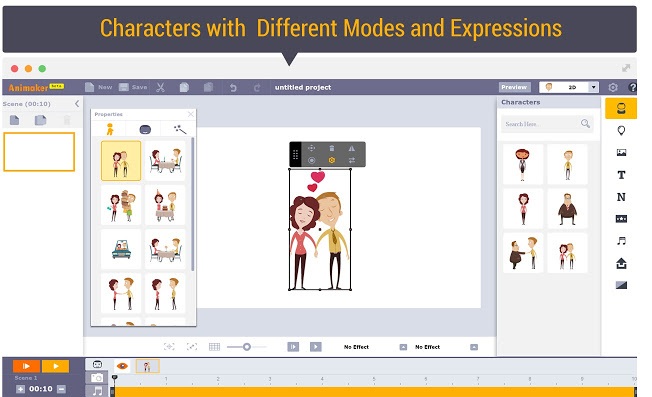Flip the character with the mirror icon
The width and height of the screenshot is (652, 397).
[352, 148]
